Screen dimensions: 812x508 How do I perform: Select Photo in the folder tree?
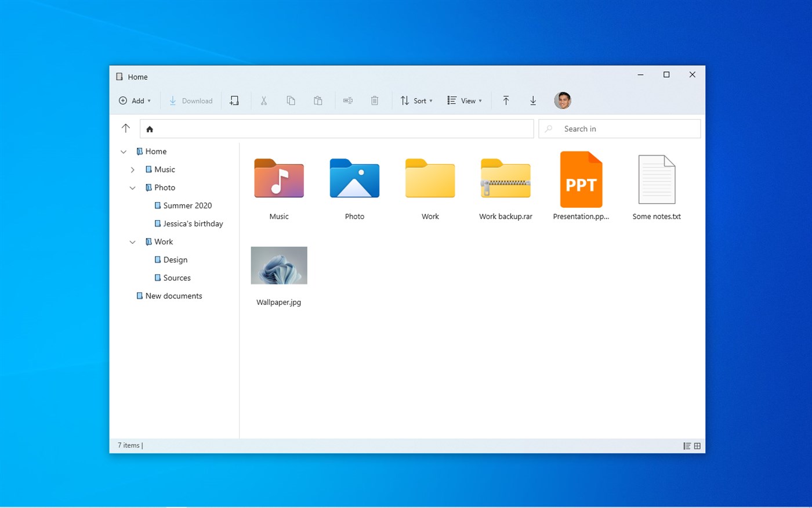[160, 188]
